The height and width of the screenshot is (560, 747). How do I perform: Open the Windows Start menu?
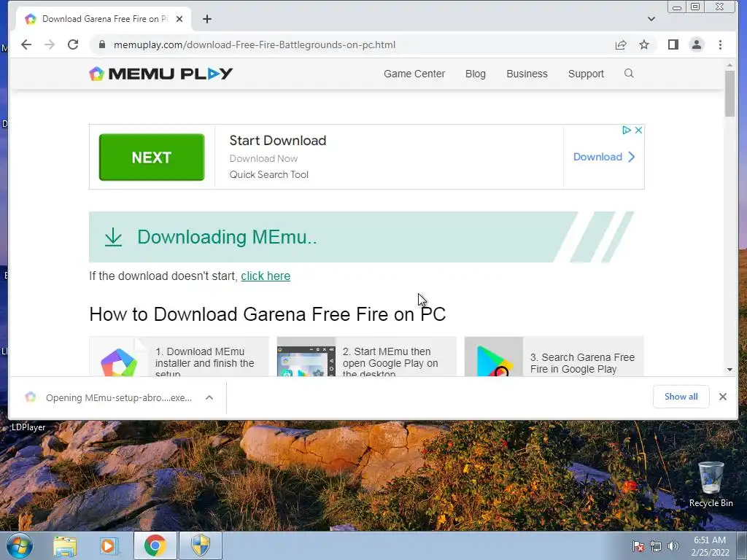click(19, 545)
